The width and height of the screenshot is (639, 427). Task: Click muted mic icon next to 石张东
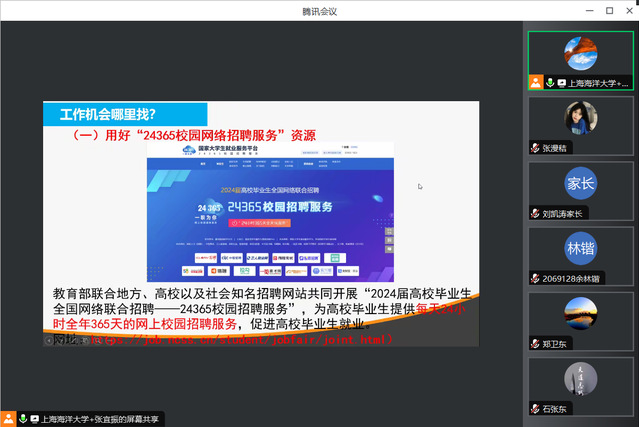point(536,409)
